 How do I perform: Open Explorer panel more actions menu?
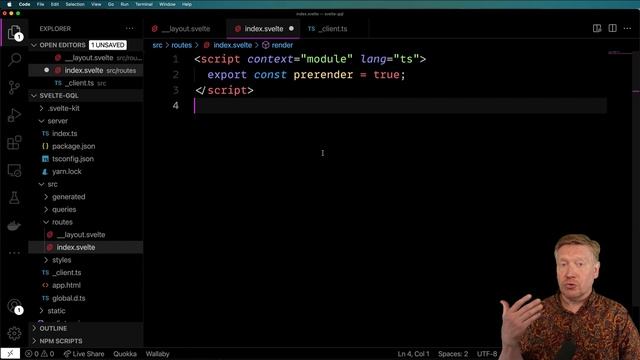[x=130, y=29]
